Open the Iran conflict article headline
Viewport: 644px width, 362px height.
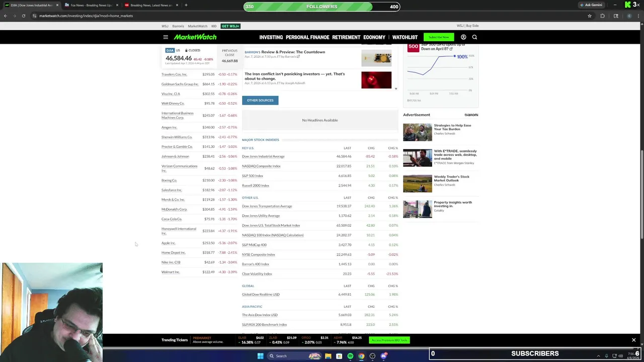tap(295, 76)
